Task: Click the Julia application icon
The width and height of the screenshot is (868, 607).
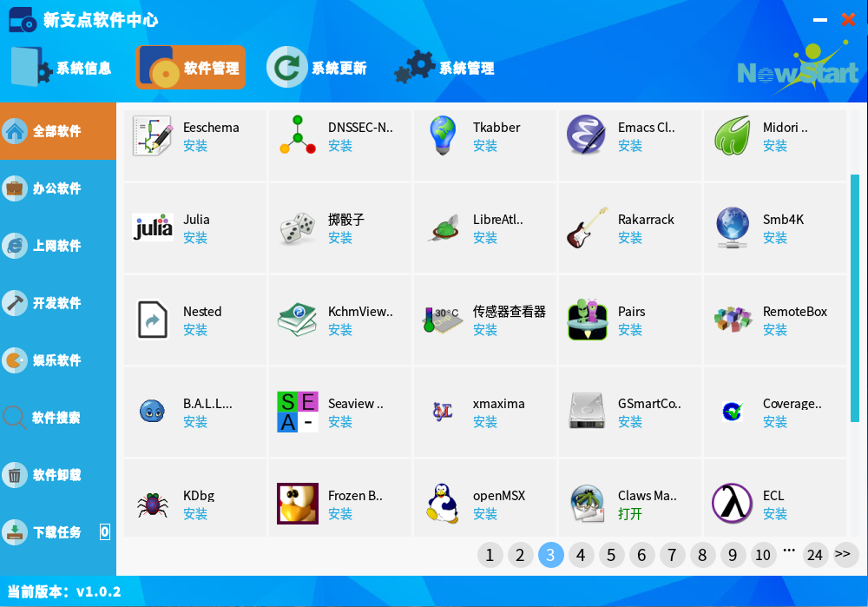Action: [153, 228]
